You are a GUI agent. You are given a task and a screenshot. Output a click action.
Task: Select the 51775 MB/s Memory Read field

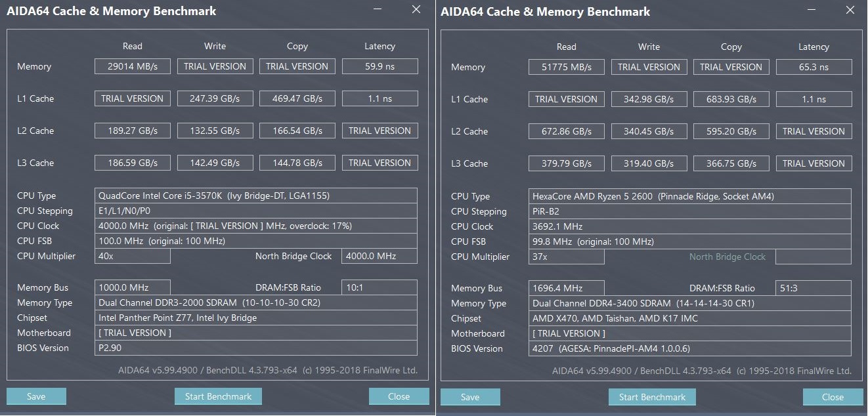click(x=567, y=67)
